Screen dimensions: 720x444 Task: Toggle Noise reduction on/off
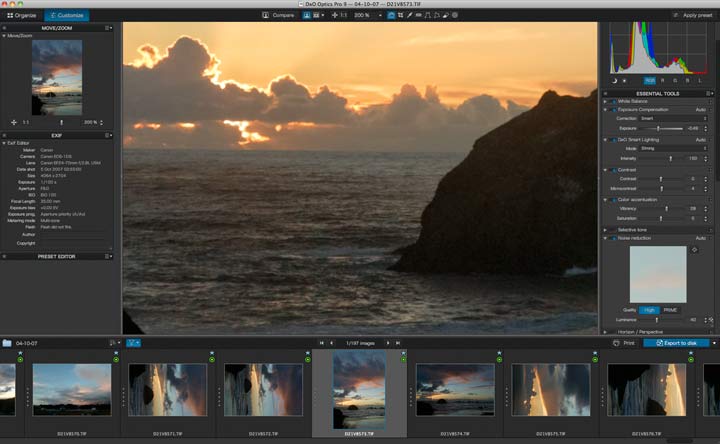coord(613,238)
